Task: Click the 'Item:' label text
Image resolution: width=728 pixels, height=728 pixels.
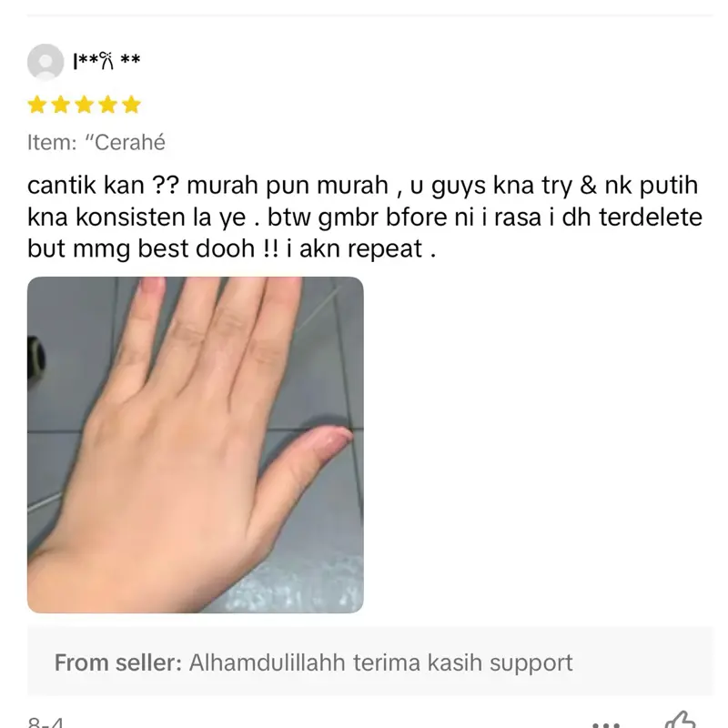Action: pyautogui.click(x=52, y=142)
